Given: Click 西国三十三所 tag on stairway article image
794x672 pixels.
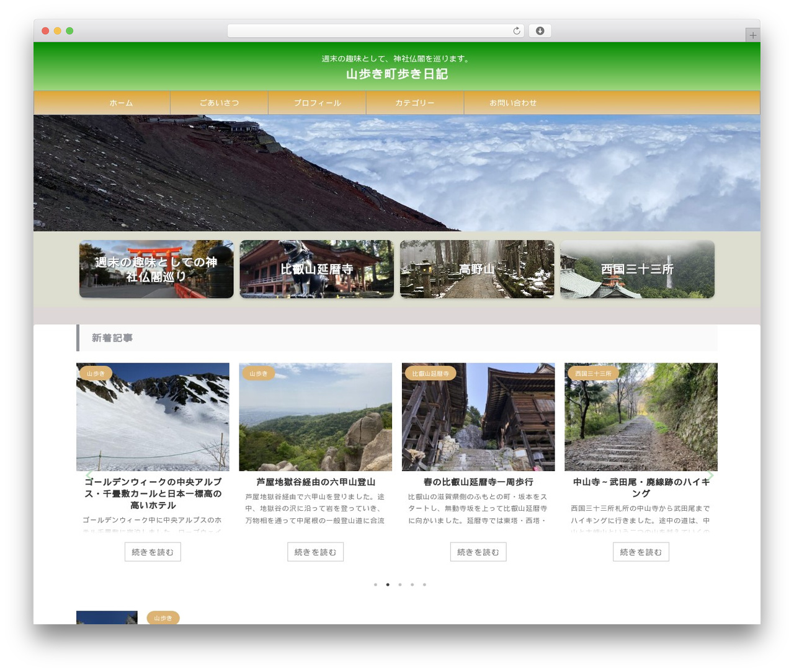Looking at the screenshot, I should click(x=593, y=373).
